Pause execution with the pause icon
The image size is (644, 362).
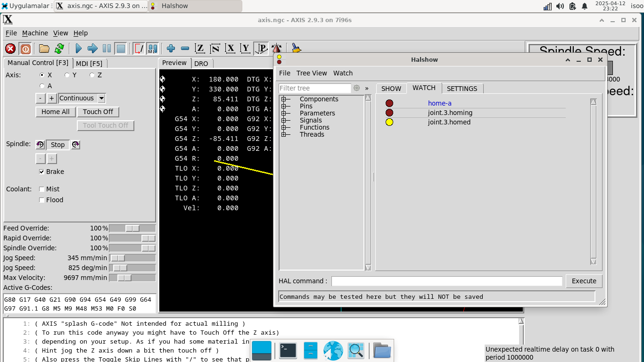point(107,49)
